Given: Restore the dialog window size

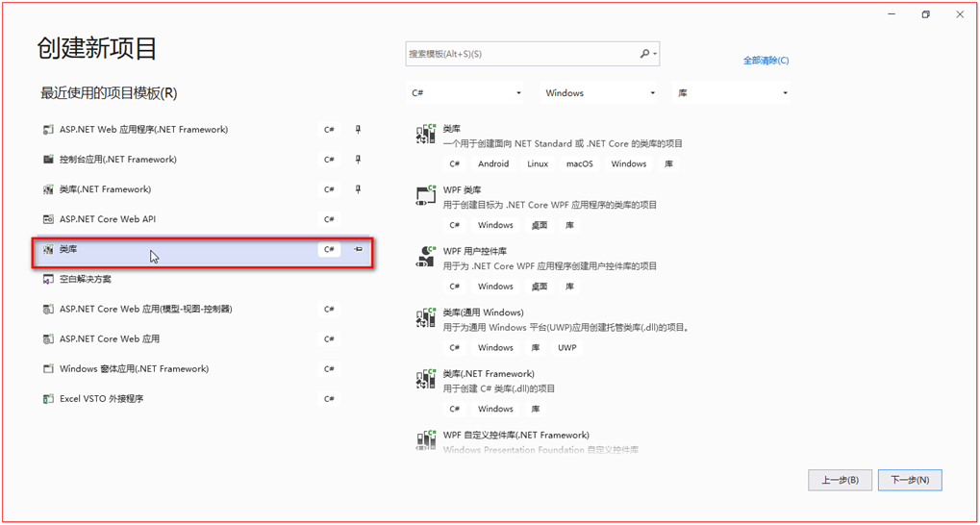Looking at the screenshot, I should (926, 15).
